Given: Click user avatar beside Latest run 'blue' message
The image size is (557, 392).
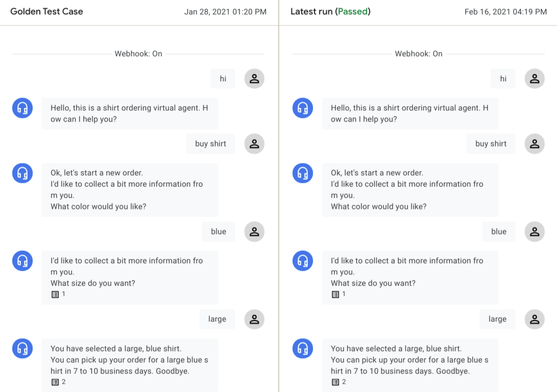Looking at the screenshot, I should [x=534, y=232].
